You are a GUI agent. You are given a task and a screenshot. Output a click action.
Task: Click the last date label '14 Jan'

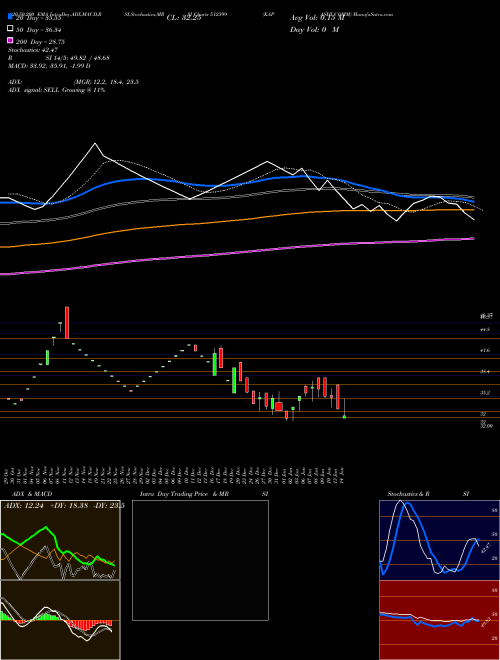coord(344,475)
